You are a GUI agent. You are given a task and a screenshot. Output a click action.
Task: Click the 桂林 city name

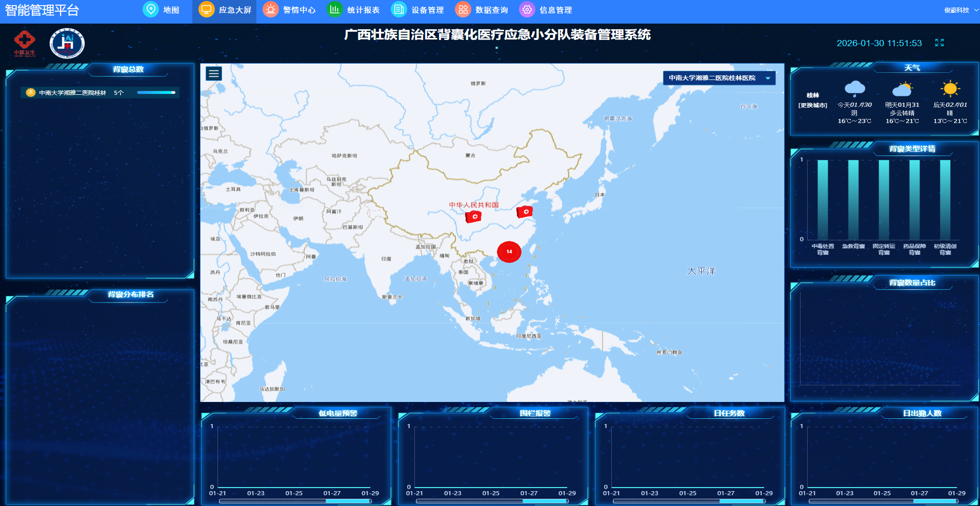pos(813,95)
